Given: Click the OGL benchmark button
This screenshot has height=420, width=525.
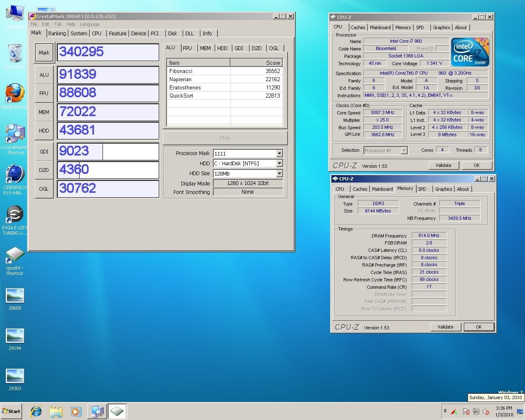Looking at the screenshot, I should click(x=44, y=189).
